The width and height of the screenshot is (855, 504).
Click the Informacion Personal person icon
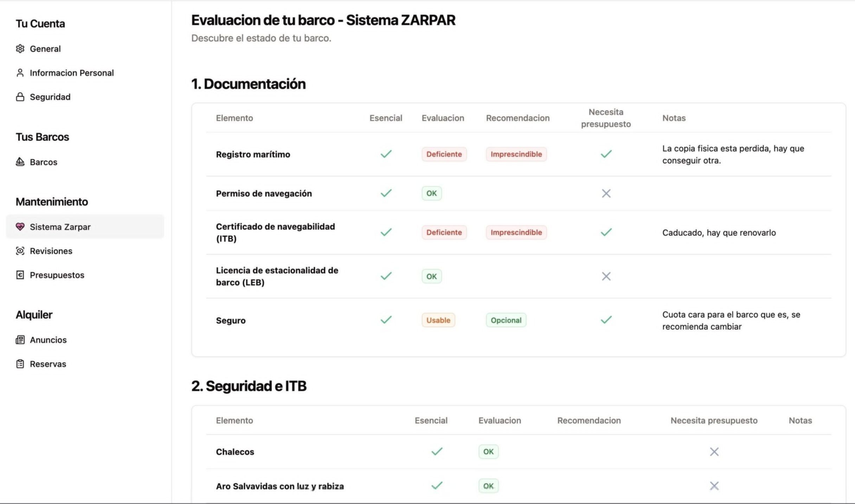pos(20,73)
